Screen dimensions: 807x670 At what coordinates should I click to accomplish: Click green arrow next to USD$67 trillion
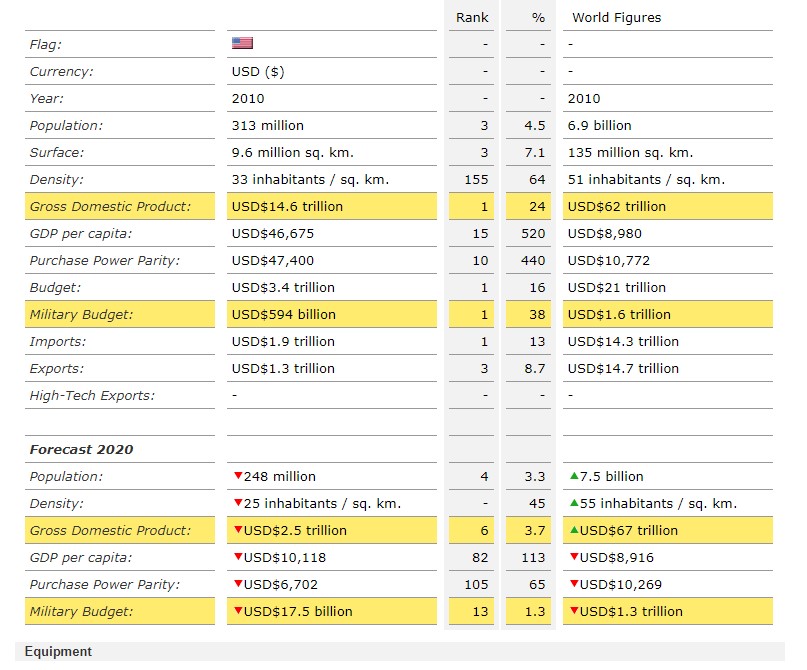pyautogui.click(x=573, y=530)
